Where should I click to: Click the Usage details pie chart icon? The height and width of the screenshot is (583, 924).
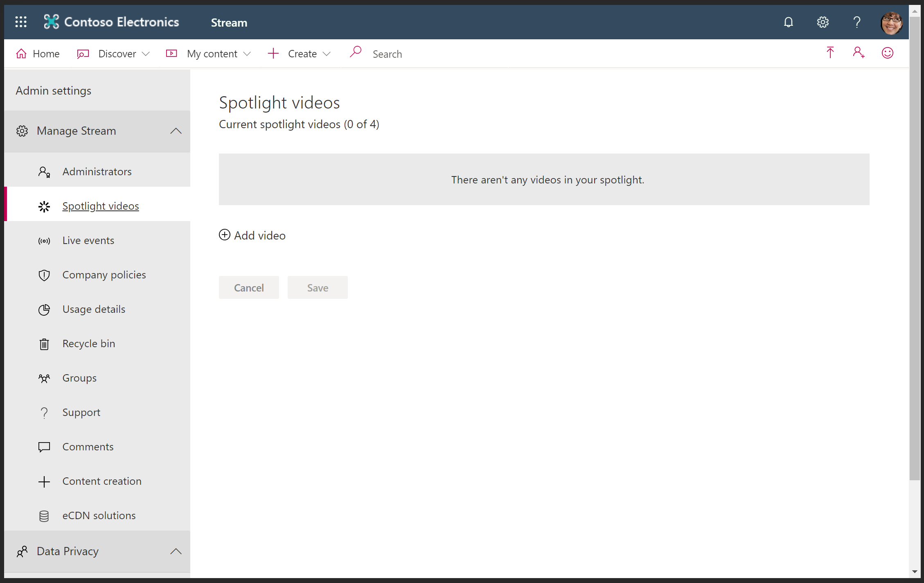point(44,310)
